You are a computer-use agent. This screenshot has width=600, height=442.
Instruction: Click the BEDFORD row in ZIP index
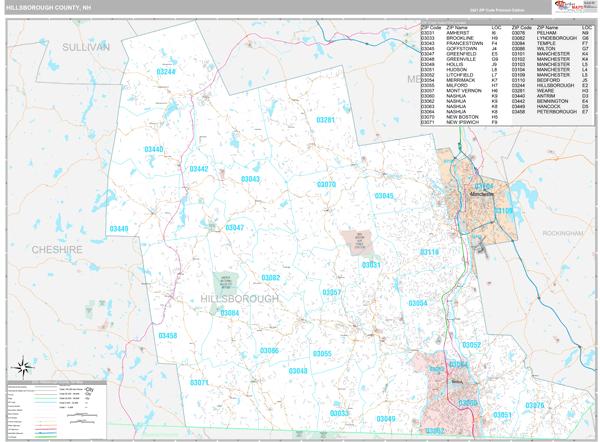point(553,80)
